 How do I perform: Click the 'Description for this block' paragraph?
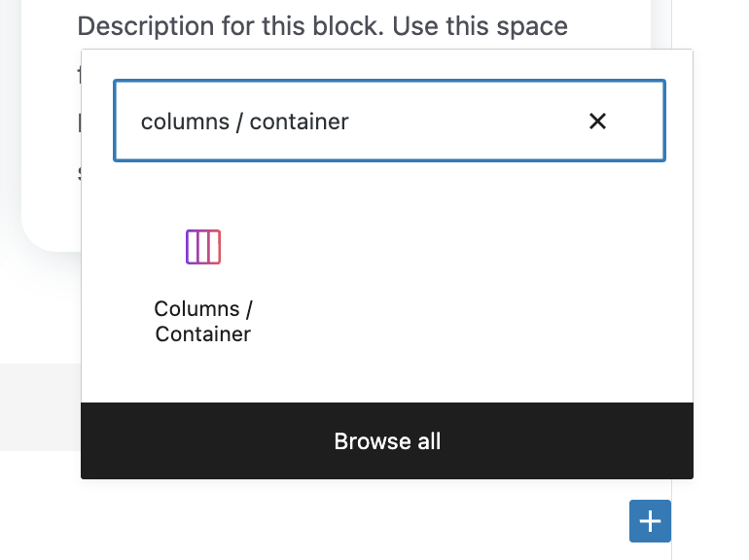(322, 26)
